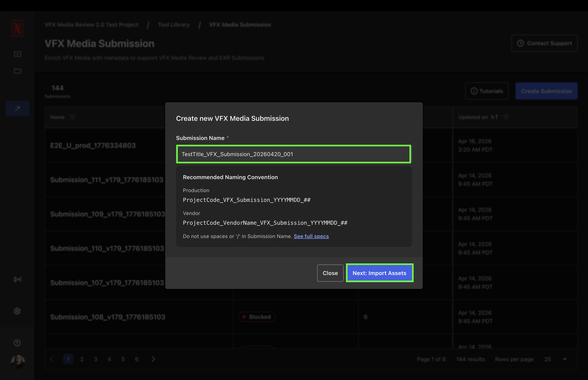Image resolution: width=588 pixels, height=380 pixels.
Task: Focus the Submission Name input field
Action: click(x=294, y=154)
